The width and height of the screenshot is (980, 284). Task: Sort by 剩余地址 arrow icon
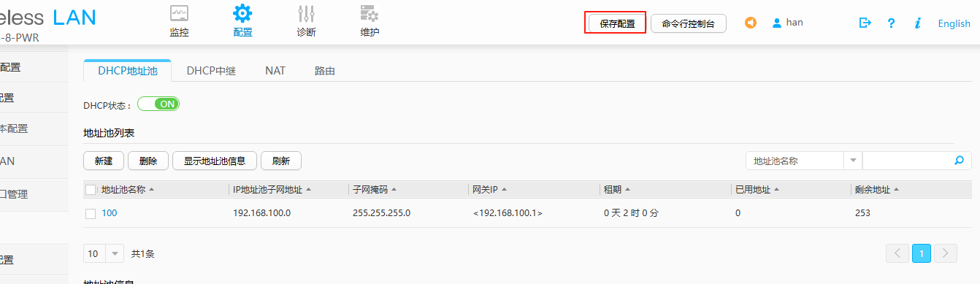pos(896,190)
